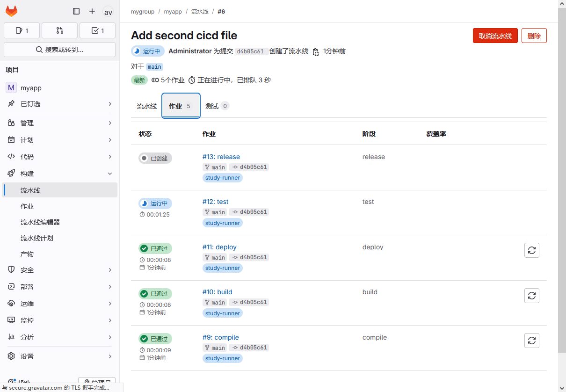Copy the commit SHA icon
Viewport: 566px width, 392px height.
pyautogui.click(x=316, y=51)
